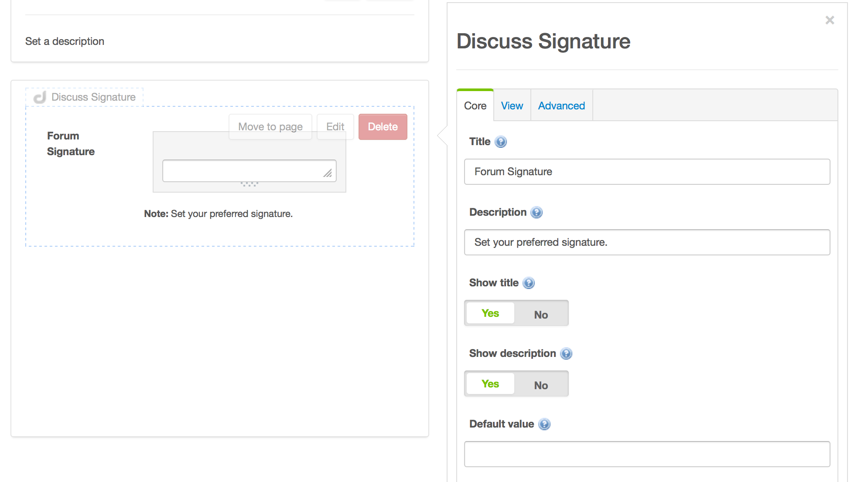Click the Edit button on signature element
The width and height of the screenshot is (868, 482).
[335, 127]
